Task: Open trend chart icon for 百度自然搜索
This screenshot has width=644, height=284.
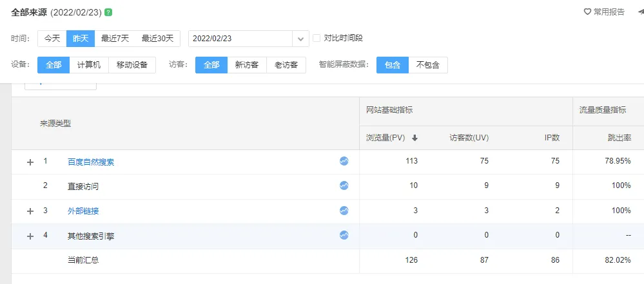Action: pos(344,161)
